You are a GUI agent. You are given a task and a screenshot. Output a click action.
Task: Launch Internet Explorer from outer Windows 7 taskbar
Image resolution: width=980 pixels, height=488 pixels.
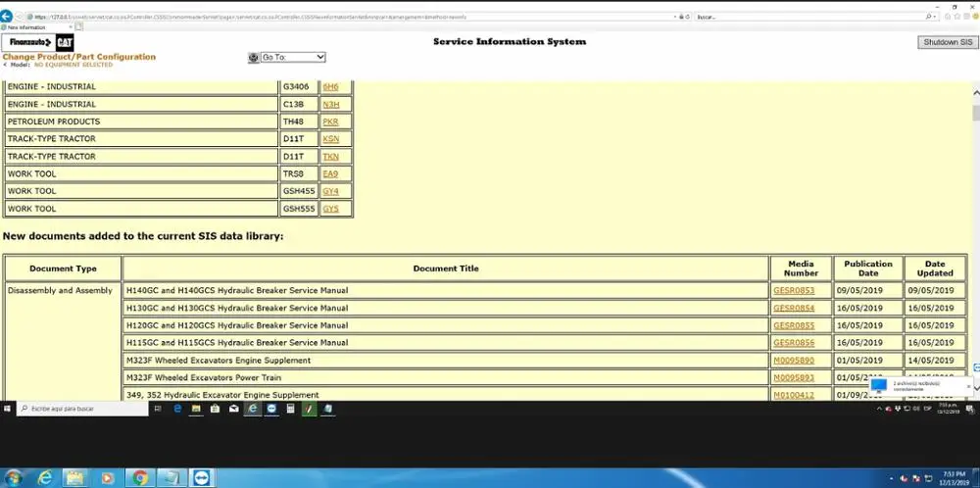[44, 478]
